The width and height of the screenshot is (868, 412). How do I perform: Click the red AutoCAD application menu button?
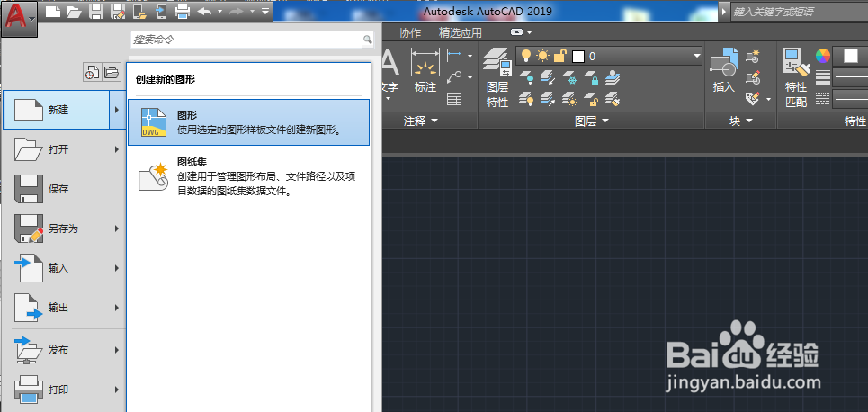pos(20,19)
